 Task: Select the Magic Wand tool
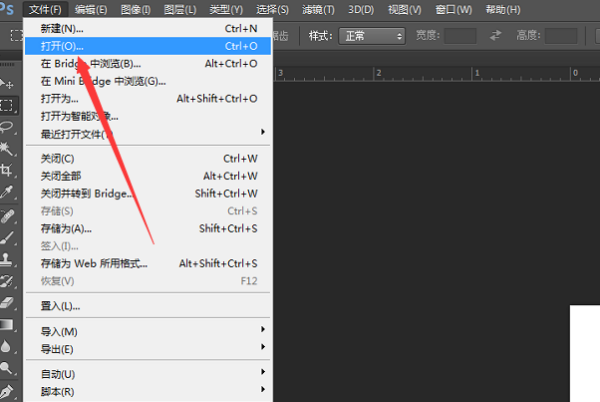coord(7,148)
